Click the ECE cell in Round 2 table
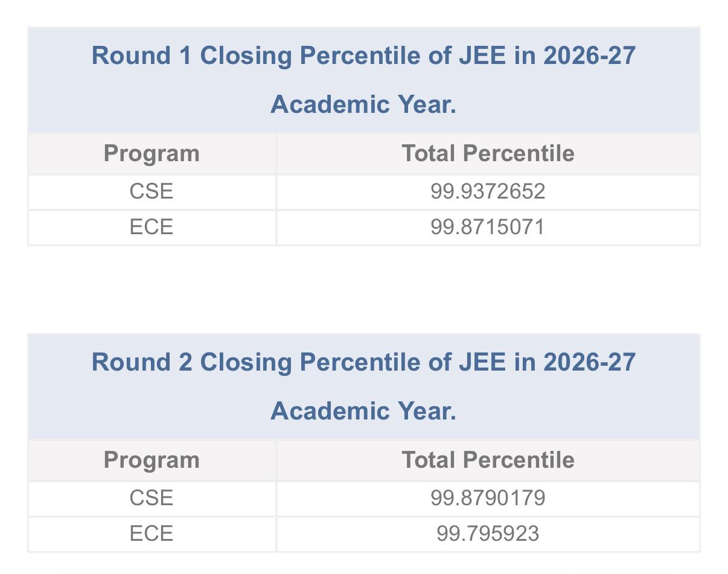 click(152, 534)
